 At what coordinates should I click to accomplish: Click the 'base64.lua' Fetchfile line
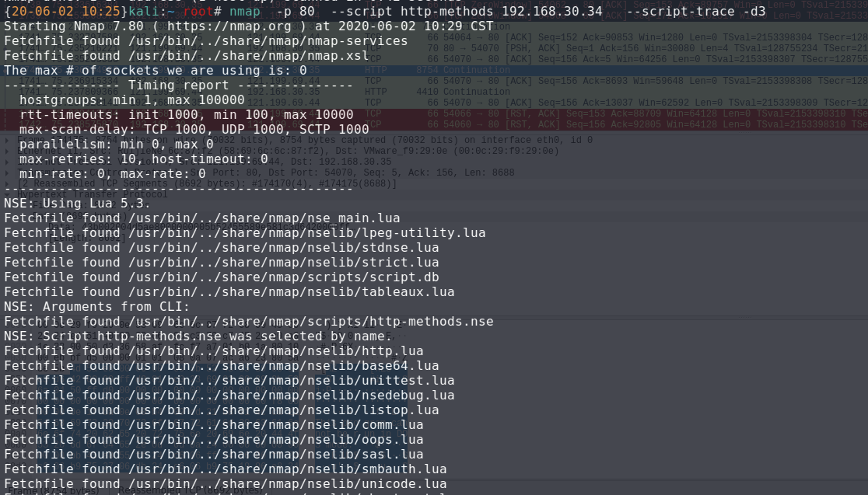(x=222, y=365)
